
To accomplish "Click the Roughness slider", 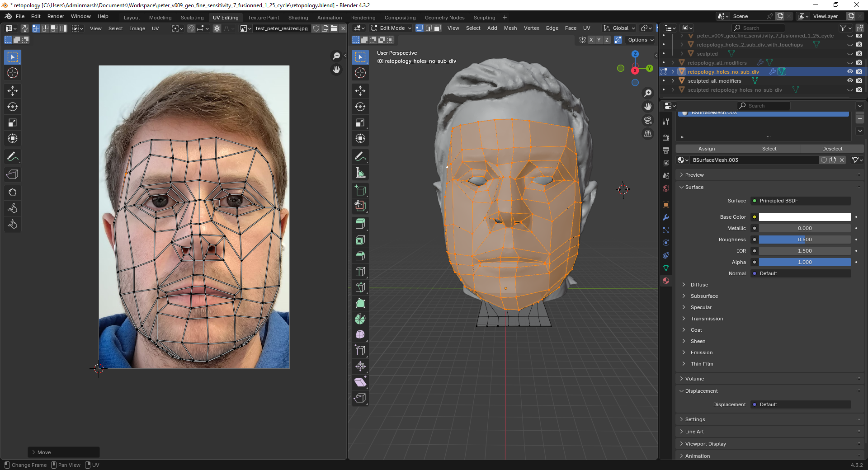I will point(804,240).
